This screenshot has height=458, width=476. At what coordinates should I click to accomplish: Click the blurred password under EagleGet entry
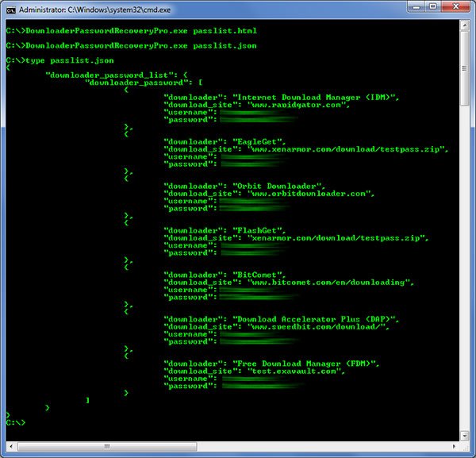click(x=252, y=164)
